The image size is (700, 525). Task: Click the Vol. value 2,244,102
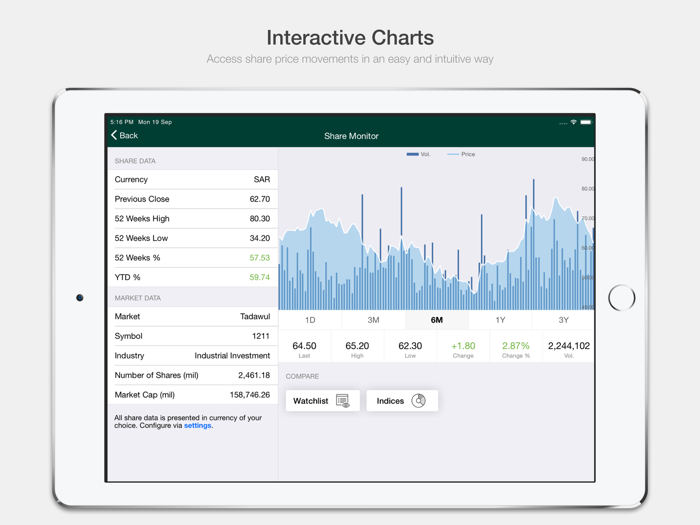(x=569, y=346)
